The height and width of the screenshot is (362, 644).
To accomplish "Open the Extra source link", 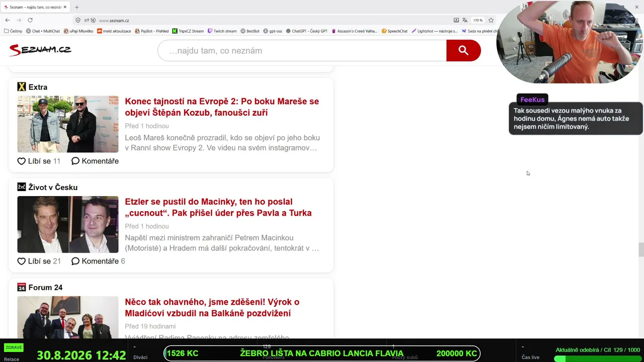I will (x=38, y=87).
